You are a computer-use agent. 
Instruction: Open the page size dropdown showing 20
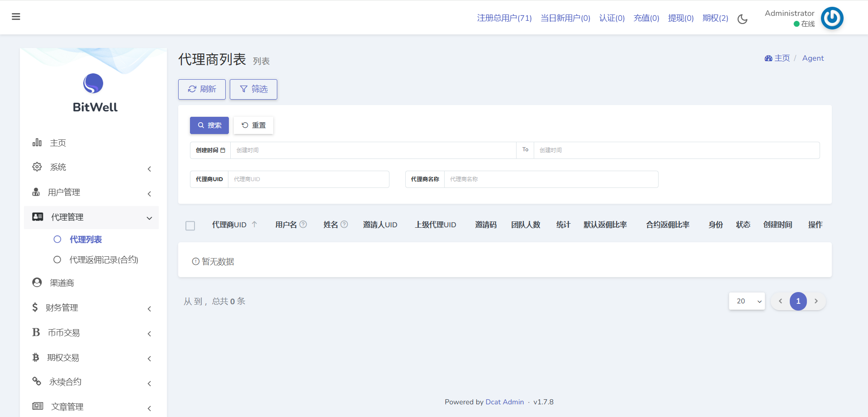[747, 301]
